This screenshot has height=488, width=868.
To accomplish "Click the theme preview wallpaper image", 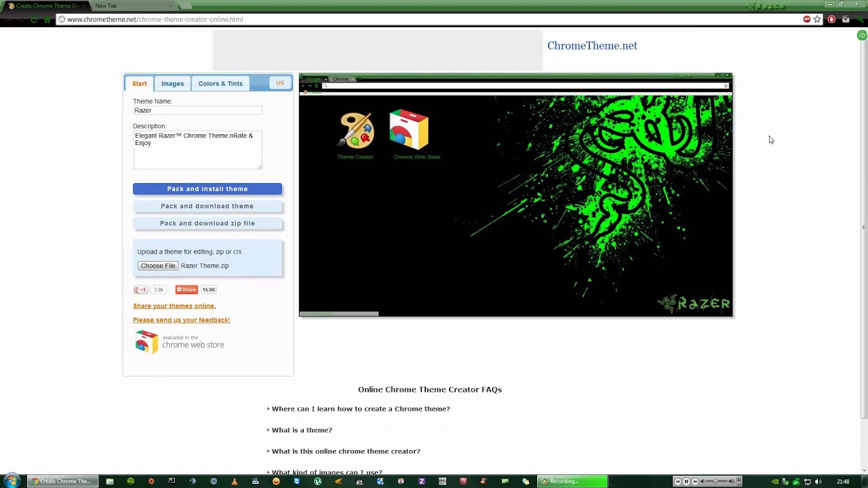I will pos(515,205).
